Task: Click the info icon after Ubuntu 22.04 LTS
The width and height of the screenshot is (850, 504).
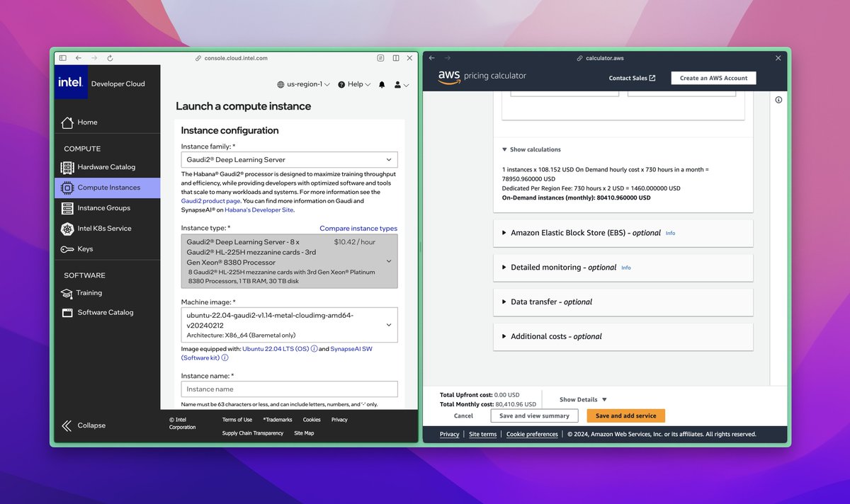Action: click(314, 349)
